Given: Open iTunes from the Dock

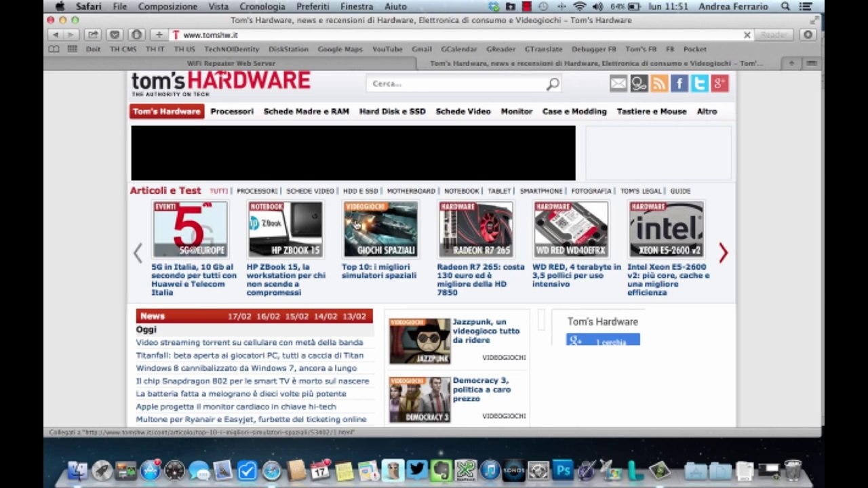Looking at the screenshot, I should (x=490, y=470).
